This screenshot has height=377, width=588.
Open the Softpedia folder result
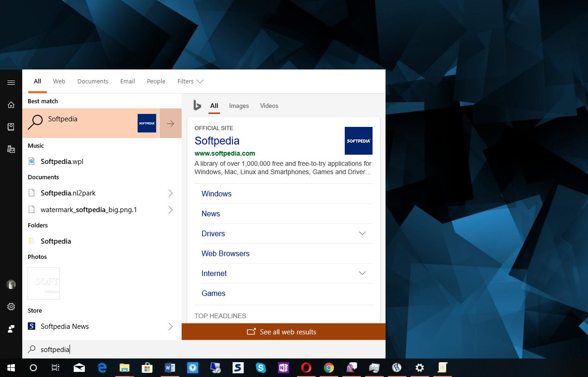click(x=102, y=241)
